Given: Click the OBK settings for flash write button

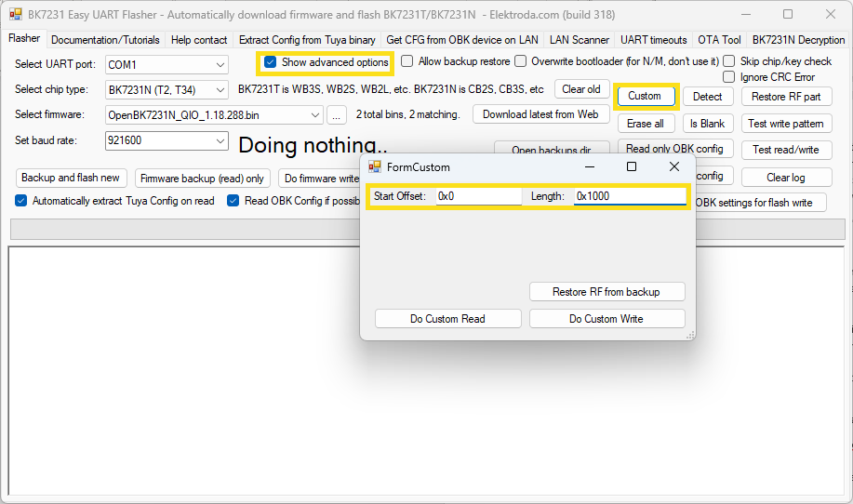Looking at the screenshot, I should point(761,203).
